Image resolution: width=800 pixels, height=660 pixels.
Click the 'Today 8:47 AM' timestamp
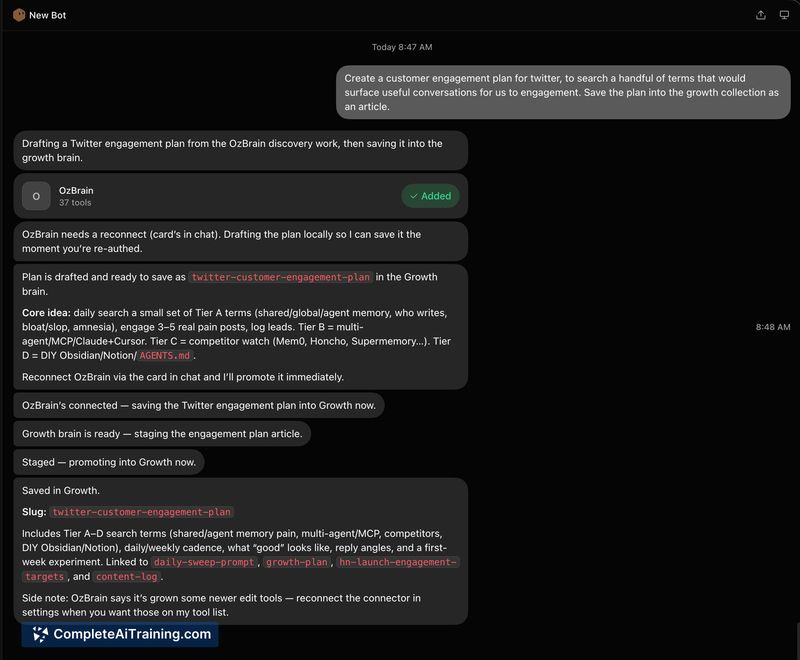point(402,47)
